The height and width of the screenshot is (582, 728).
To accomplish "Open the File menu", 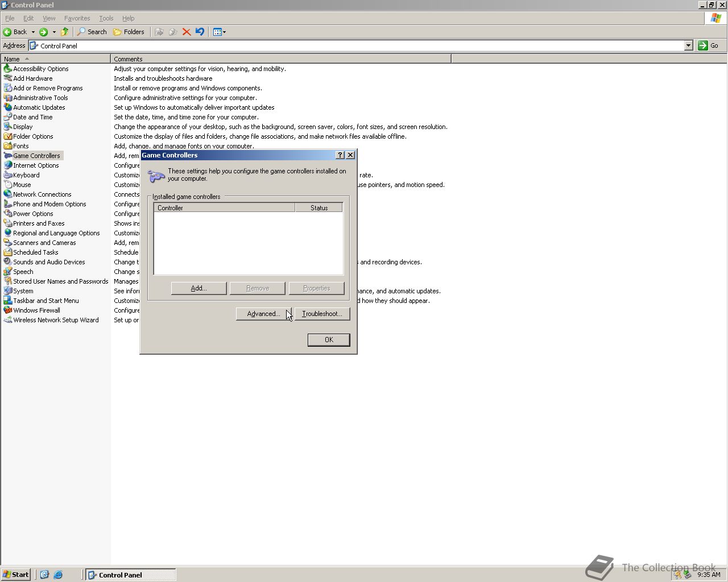I will 10,18.
